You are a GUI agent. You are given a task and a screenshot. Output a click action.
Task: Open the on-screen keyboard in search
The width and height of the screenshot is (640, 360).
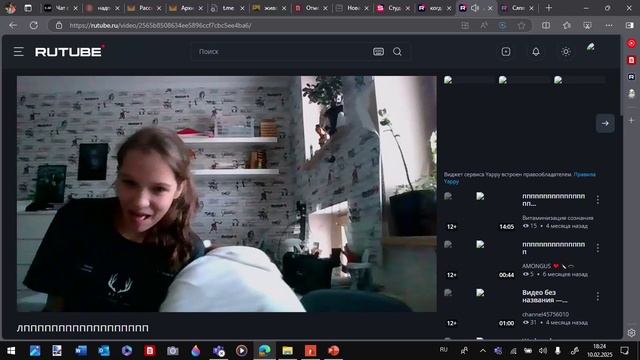378,52
